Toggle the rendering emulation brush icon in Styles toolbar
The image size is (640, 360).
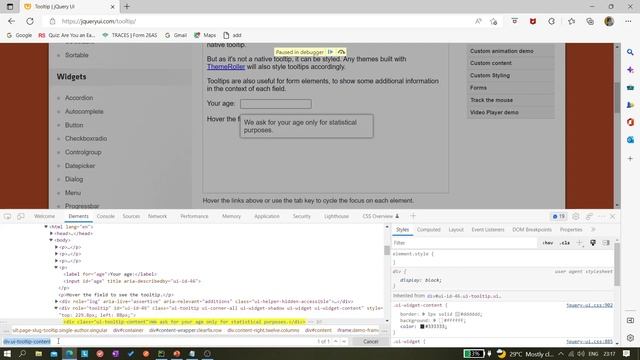pos(593,243)
